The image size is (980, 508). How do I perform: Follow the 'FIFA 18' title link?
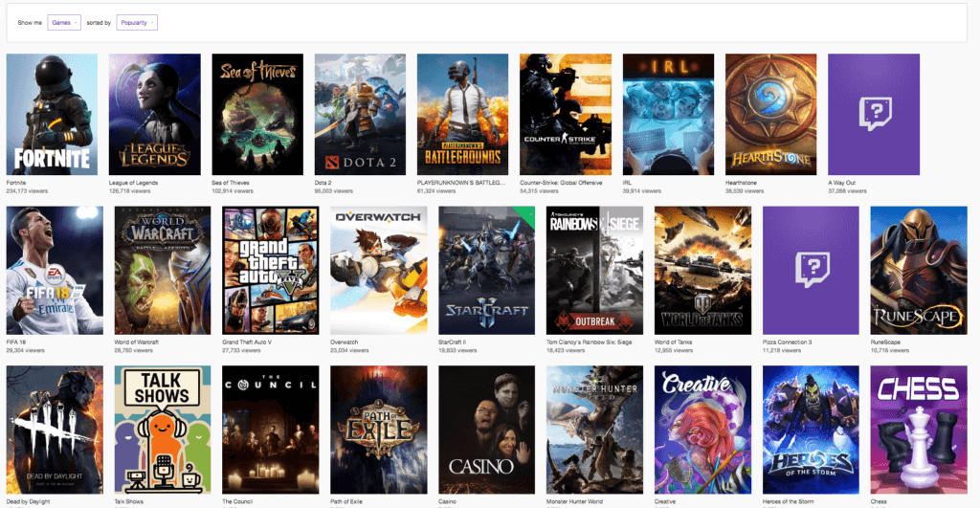pyautogui.click(x=16, y=342)
